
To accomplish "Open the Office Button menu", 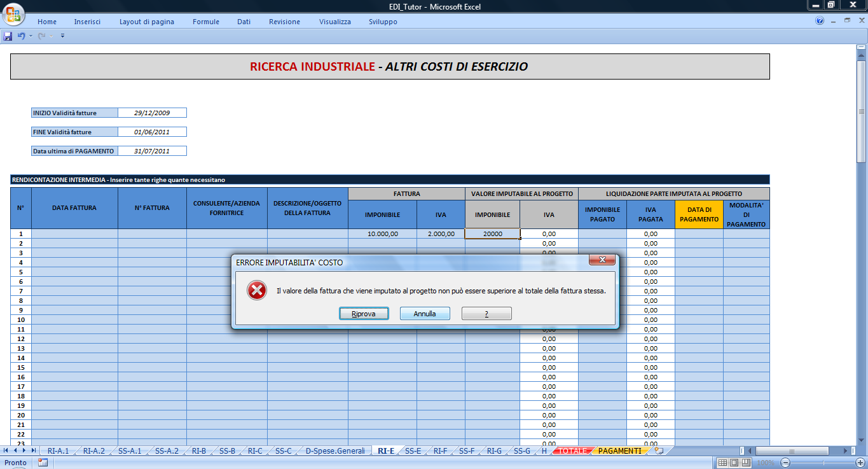I will pyautogui.click(x=13, y=14).
